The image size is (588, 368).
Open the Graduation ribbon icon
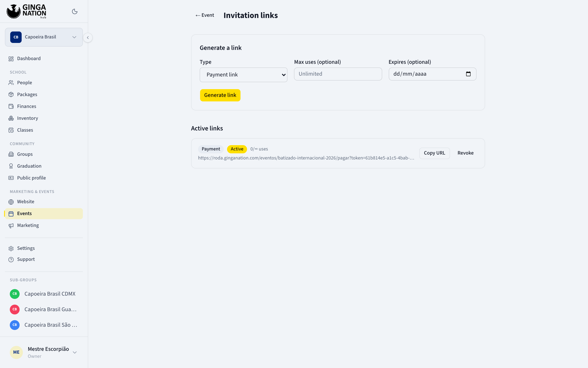[x=11, y=166]
